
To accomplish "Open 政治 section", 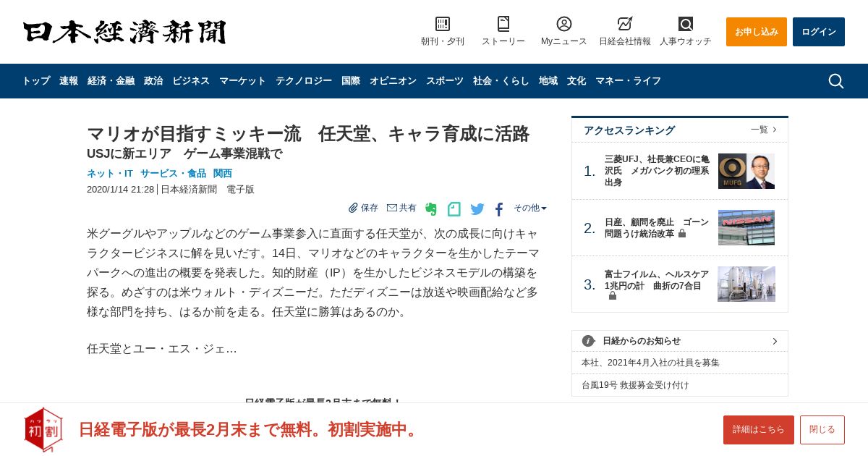I will (x=153, y=81).
